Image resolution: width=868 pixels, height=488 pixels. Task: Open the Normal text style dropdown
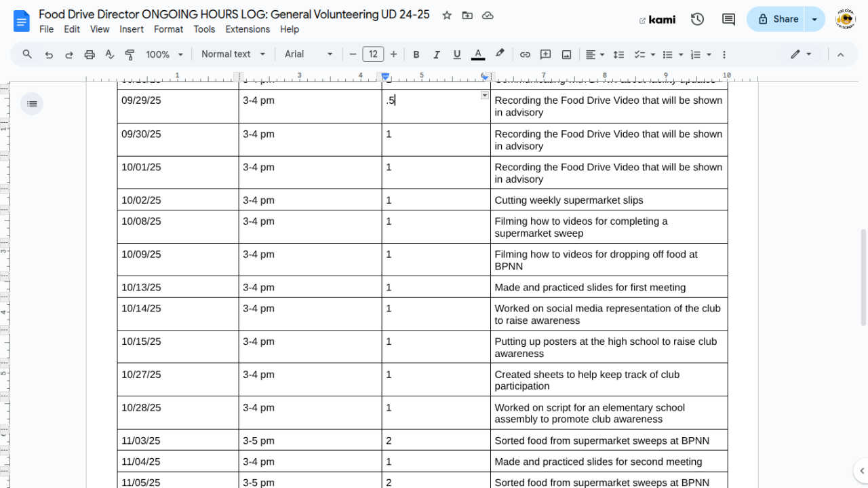pyautogui.click(x=233, y=54)
